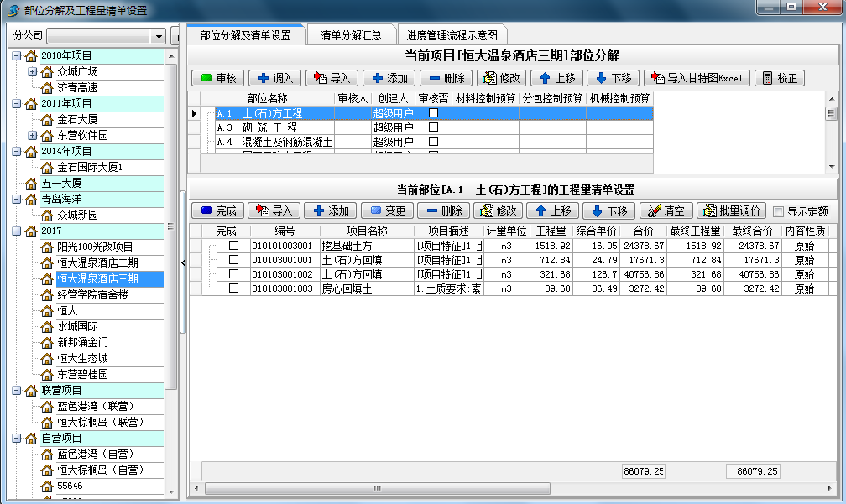
Task: Check 完成 box for 挖基础土方 row
Action: pyautogui.click(x=234, y=246)
